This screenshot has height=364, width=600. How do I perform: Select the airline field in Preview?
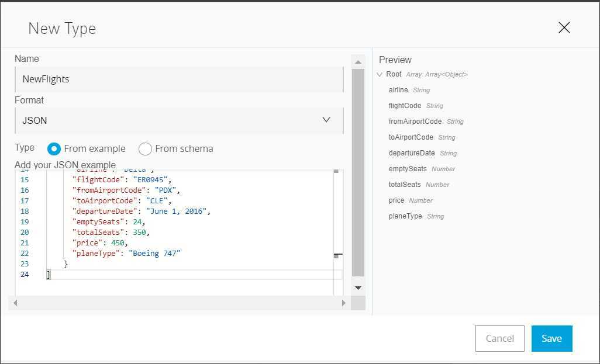[398, 90]
